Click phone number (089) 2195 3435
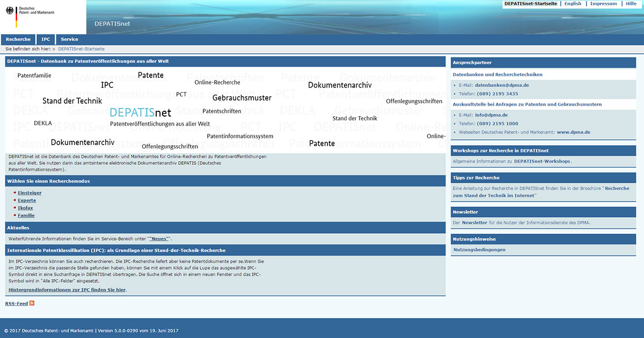 tap(497, 94)
